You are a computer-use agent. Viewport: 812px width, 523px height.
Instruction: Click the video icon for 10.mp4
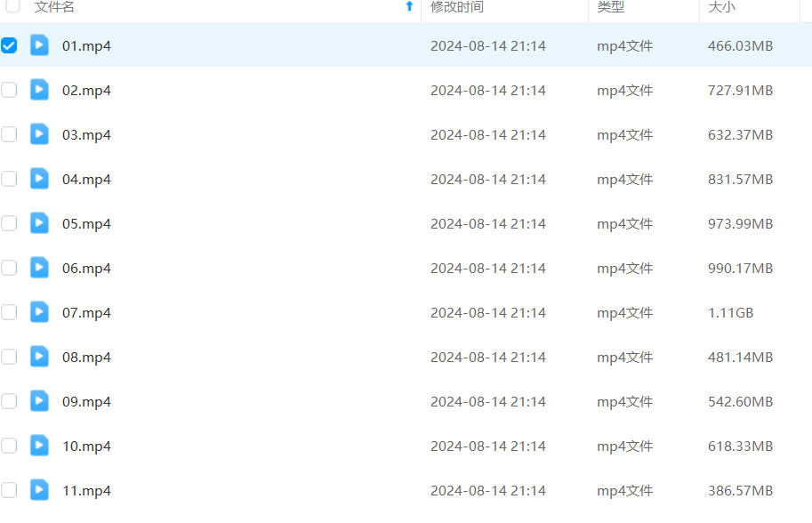coord(39,446)
